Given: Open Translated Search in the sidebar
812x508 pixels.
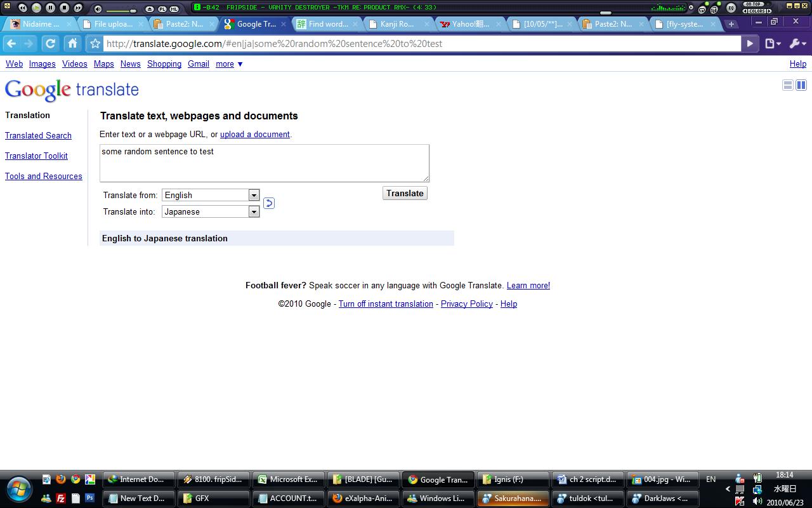Looking at the screenshot, I should [x=38, y=136].
